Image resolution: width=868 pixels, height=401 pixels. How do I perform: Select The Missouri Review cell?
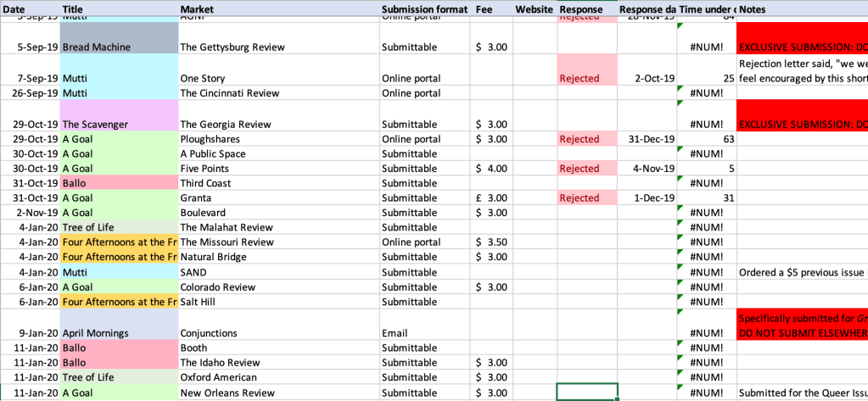point(279,242)
